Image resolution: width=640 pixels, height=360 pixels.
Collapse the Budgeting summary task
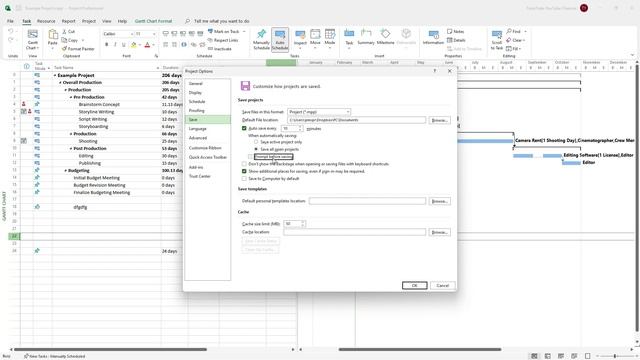pos(66,171)
